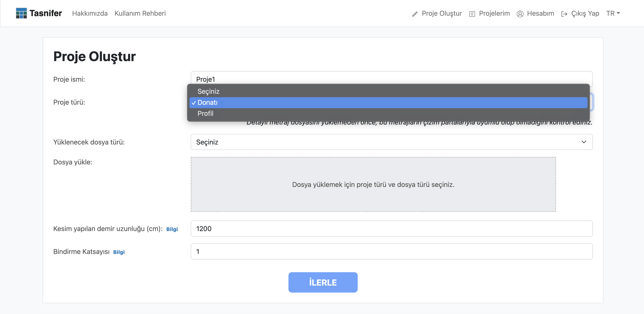Viewport: 644px width, 314px height.
Task: Open the TR language dropdown
Action: (613, 13)
